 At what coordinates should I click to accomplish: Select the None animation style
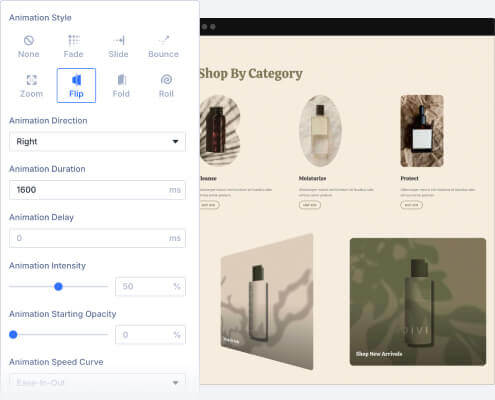coord(29,46)
